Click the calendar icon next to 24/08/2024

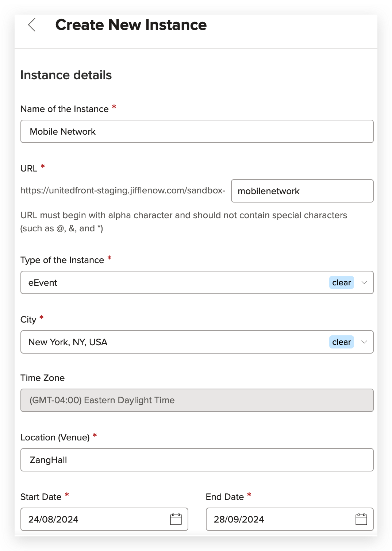click(x=176, y=519)
